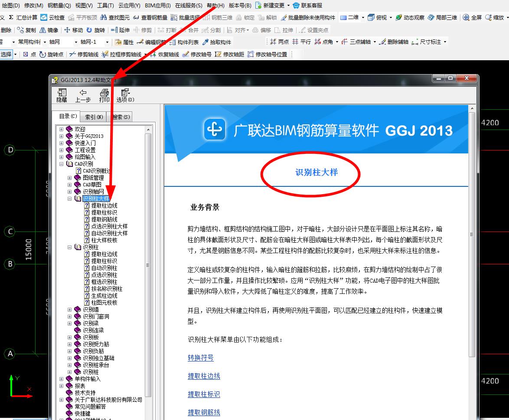Click the help content vertical scrollbar
Screen dimensions: 509x420
[472, 234]
